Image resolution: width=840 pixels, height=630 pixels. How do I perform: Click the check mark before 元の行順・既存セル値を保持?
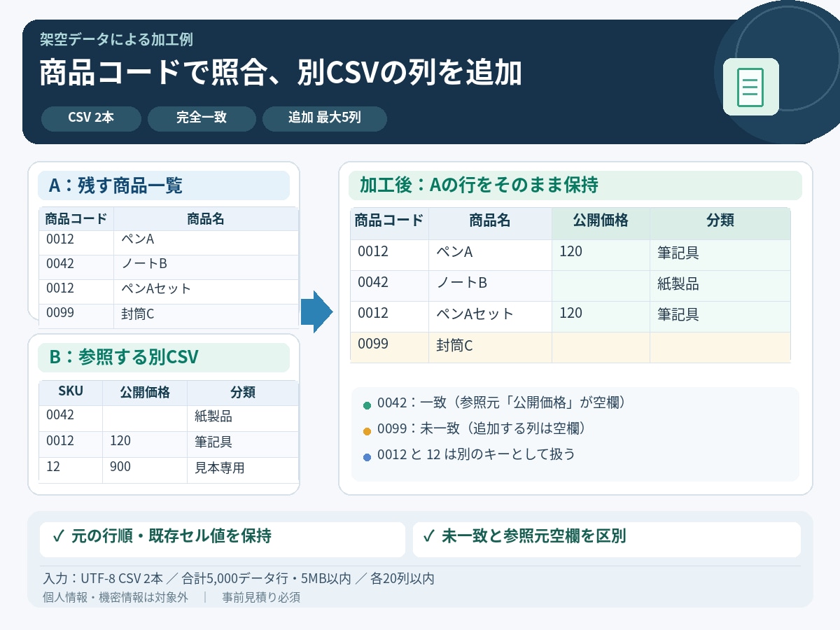click(59, 537)
